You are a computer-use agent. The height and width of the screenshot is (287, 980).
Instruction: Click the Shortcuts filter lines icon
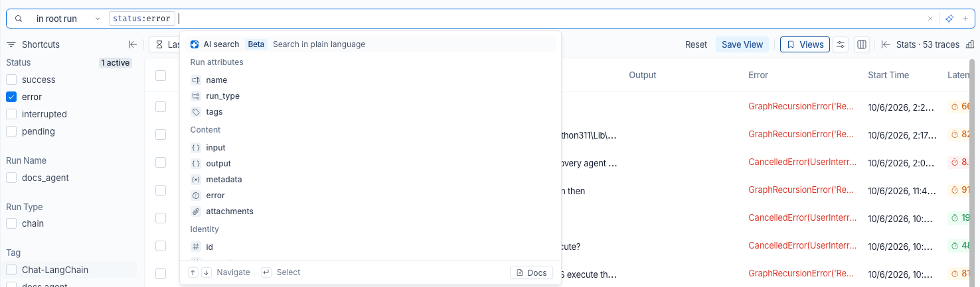(x=11, y=44)
